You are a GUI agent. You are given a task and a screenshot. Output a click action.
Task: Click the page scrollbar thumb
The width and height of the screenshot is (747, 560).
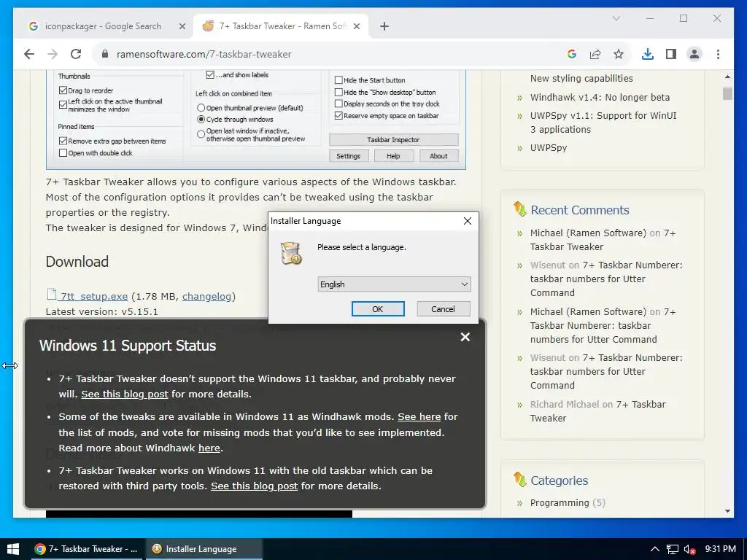point(727,93)
